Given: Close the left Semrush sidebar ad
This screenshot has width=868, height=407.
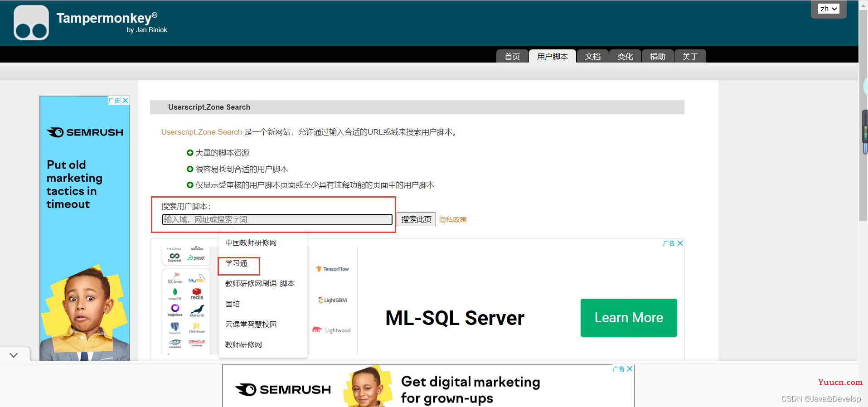Looking at the screenshot, I should pyautogui.click(x=126, y=101).
